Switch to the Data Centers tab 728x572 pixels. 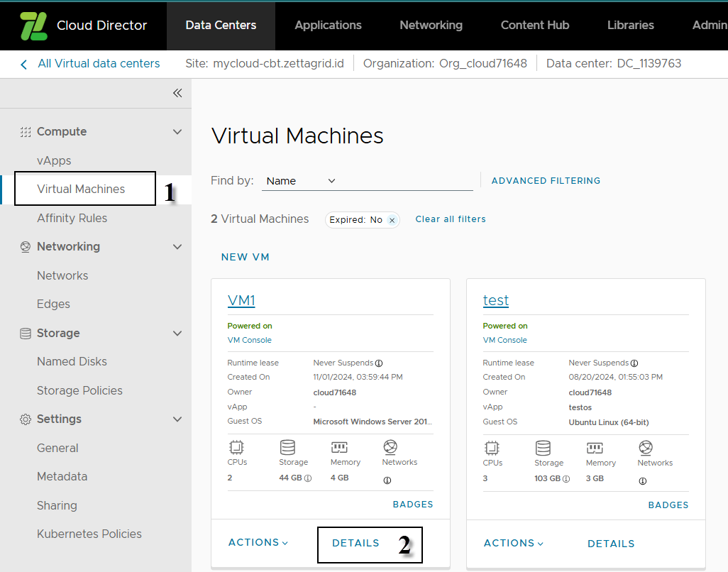click(221, 26)
